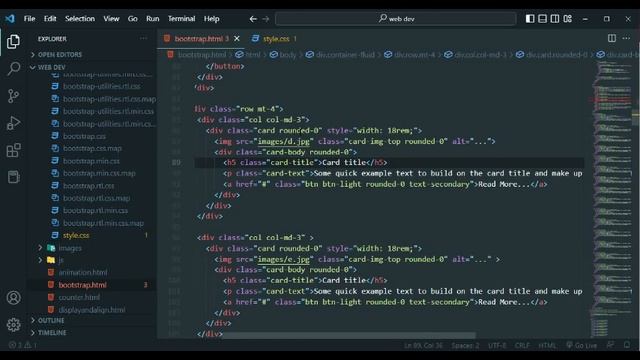This screenshot has width=640, height=360.
Task: Split the editor right
Action: (x=611, y=38)
